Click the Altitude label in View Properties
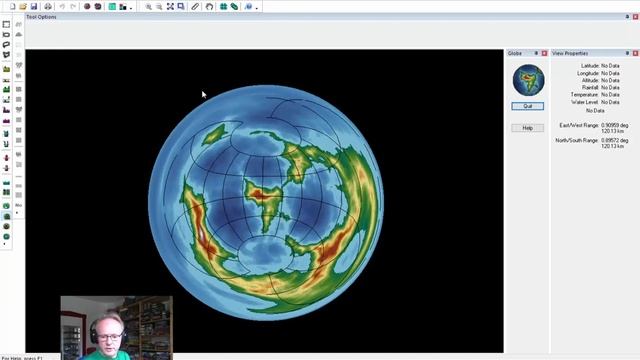The width and height of the screenshot is (640, 360). point(590,80)
